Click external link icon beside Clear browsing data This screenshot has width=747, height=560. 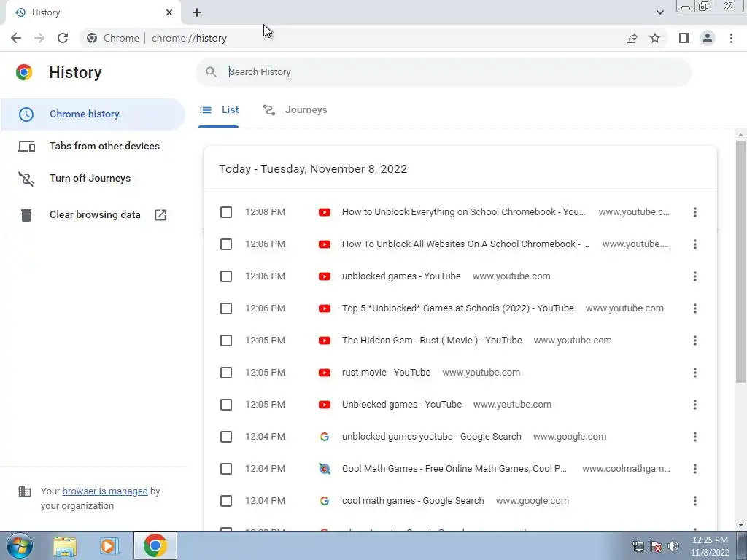[160, 215]
